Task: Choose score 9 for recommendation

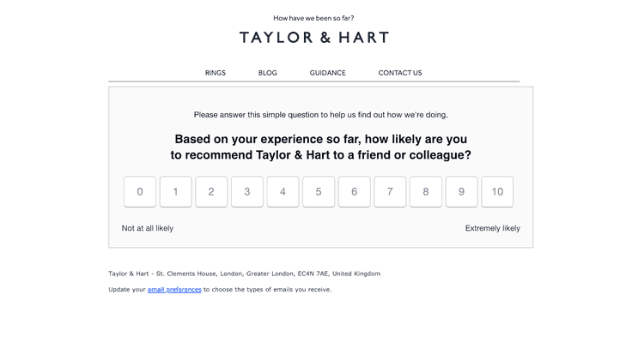Action: pos(462,192)
